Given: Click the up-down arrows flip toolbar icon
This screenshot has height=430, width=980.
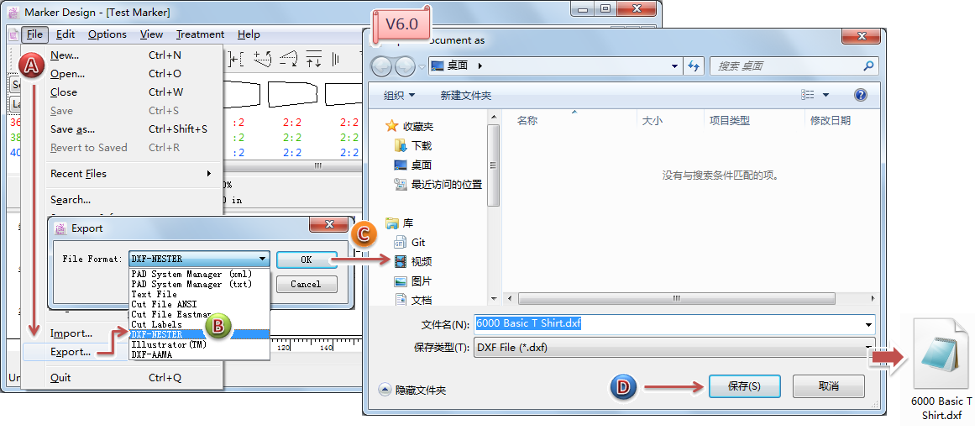Looking at the screenshot, I should (x=314, y=59).
